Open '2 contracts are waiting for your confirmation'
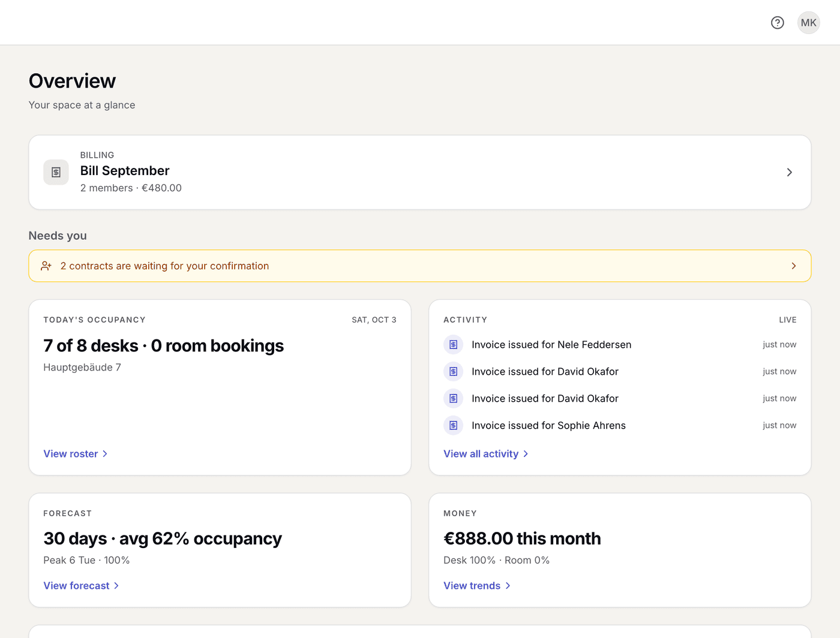 click(x=420, y=266)
